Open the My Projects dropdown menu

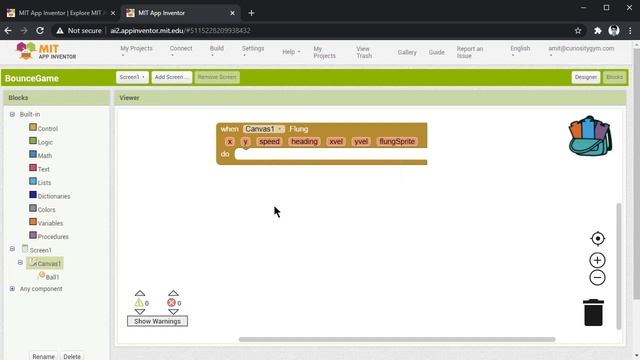(x=136, y=51)
